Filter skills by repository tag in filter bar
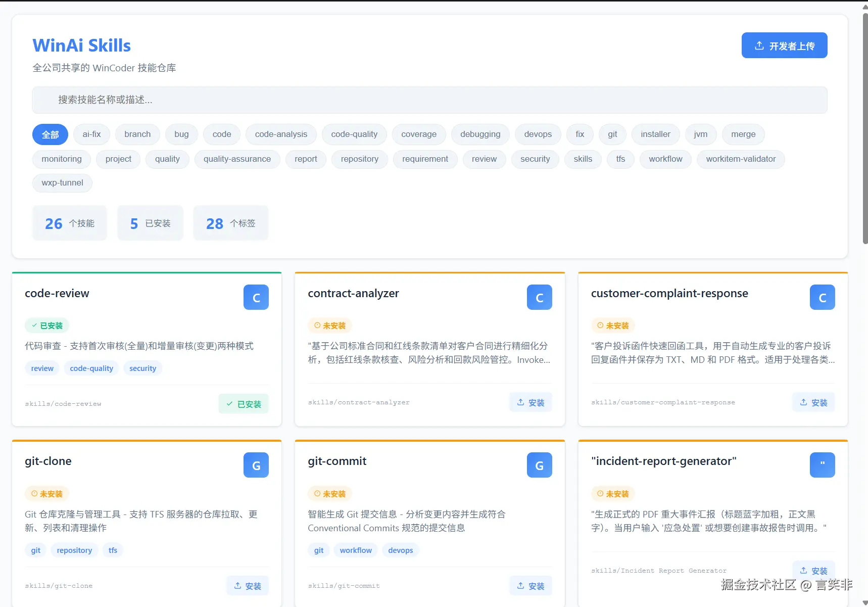The image size is (868, 607). tap(360, 159)
